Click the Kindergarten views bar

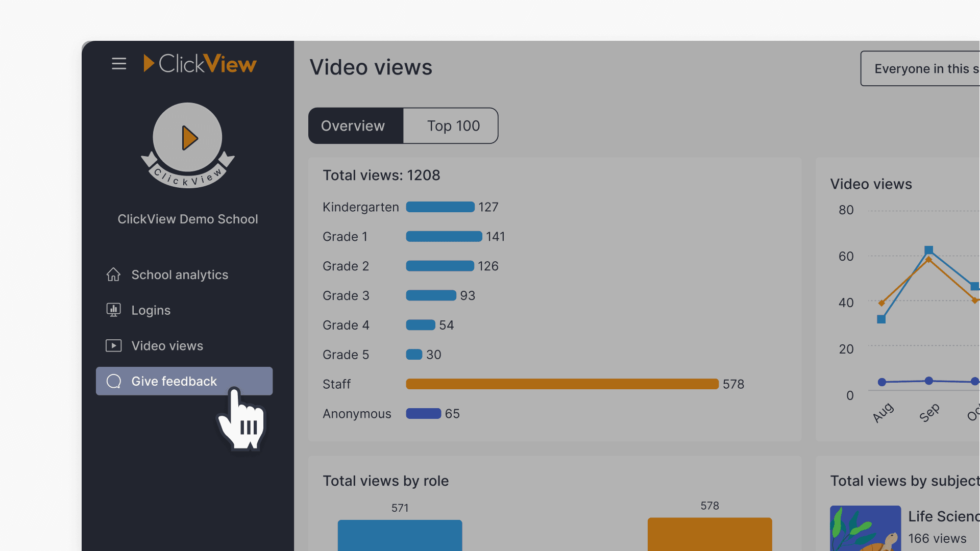coord(440,207)
